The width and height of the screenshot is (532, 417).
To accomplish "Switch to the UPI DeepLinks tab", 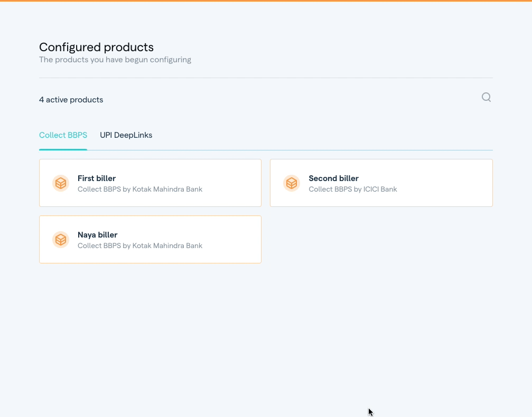I will point(126,135).
